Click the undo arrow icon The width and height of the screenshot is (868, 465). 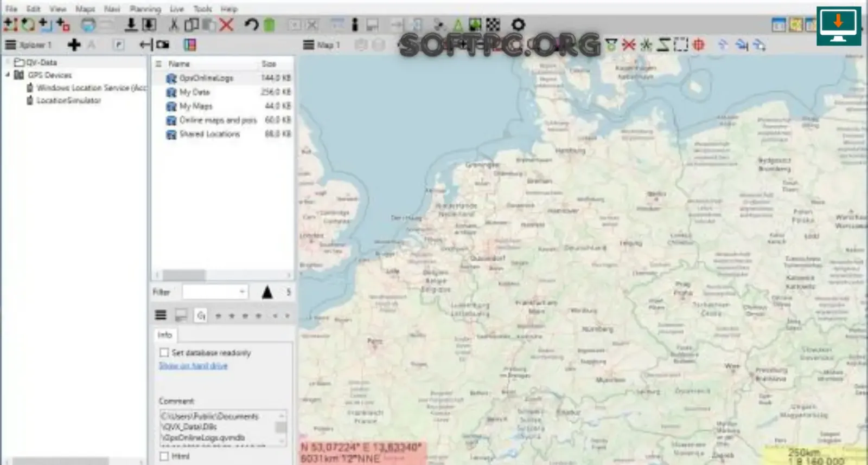pos(251,25)
